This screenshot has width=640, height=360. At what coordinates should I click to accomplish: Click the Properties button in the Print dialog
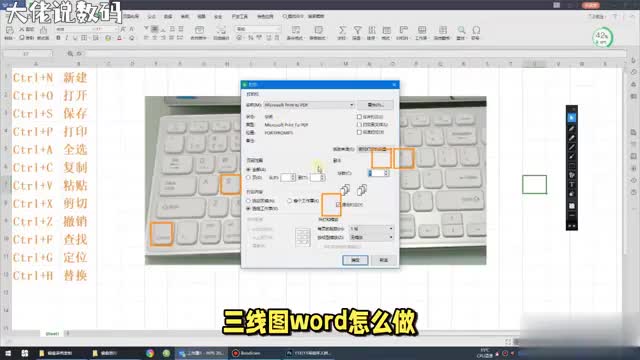pyautogui.click(x=375, y=105)
